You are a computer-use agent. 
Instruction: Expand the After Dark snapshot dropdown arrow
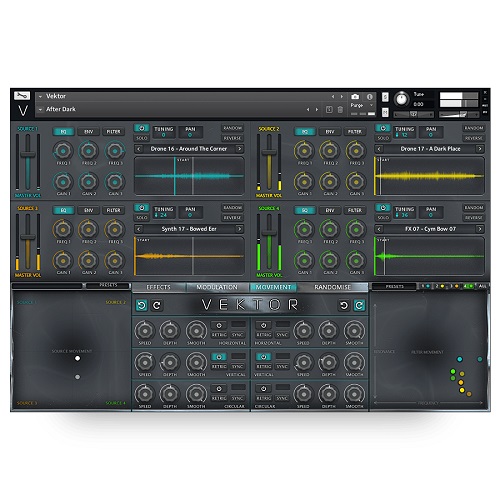point(40,109)
